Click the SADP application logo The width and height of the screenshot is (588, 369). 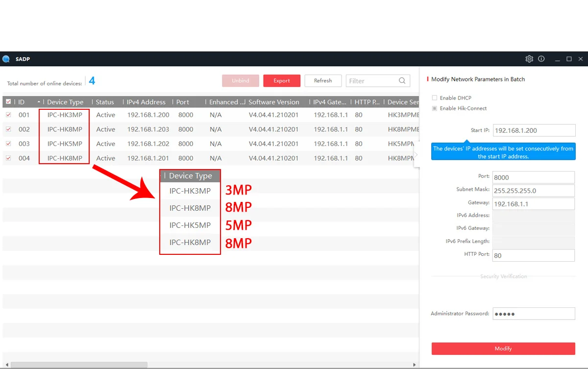tap(6, 59)
